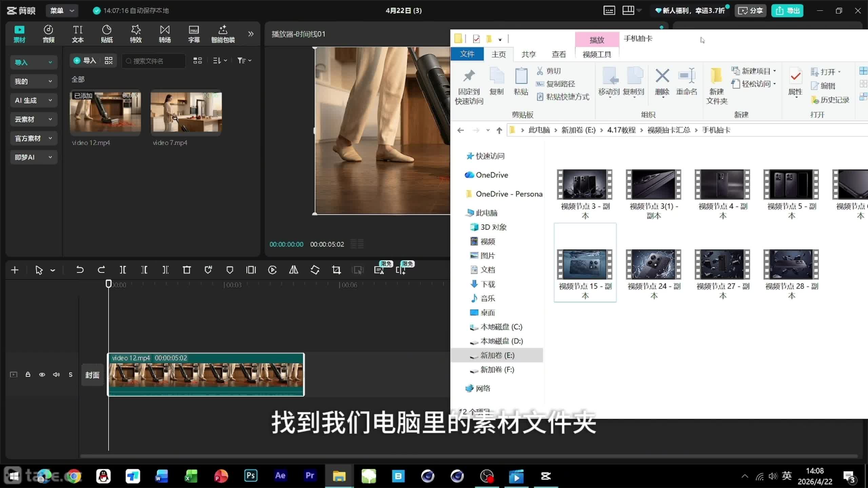Click the 删除 delete icon in Explorer ribbon

[x=662, y=82]
